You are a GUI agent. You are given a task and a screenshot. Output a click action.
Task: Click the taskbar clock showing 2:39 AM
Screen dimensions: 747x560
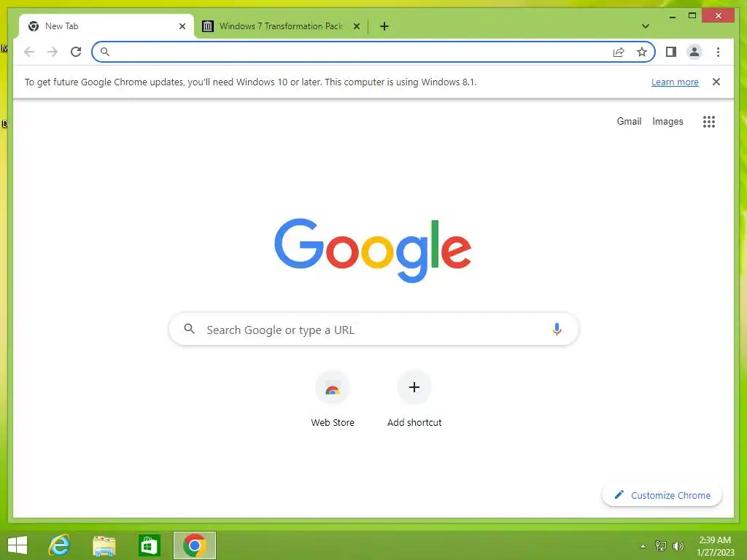click(715, 546)
